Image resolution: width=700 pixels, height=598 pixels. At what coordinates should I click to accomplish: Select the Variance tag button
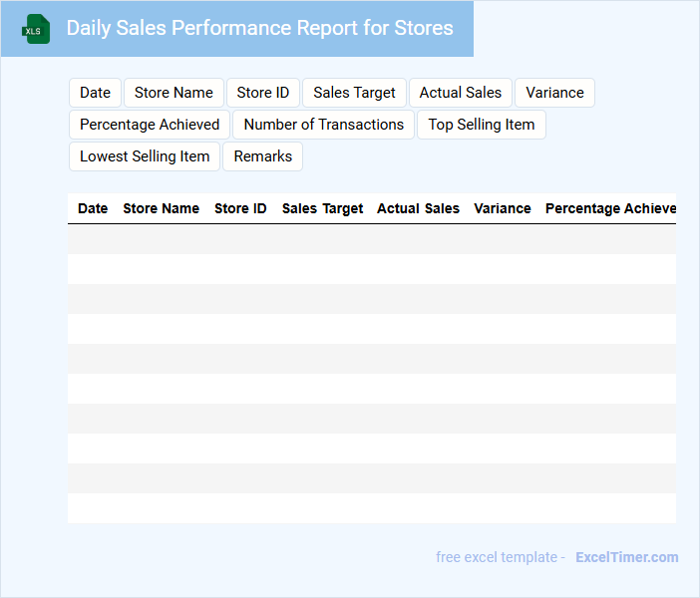(x=554, y=93)
